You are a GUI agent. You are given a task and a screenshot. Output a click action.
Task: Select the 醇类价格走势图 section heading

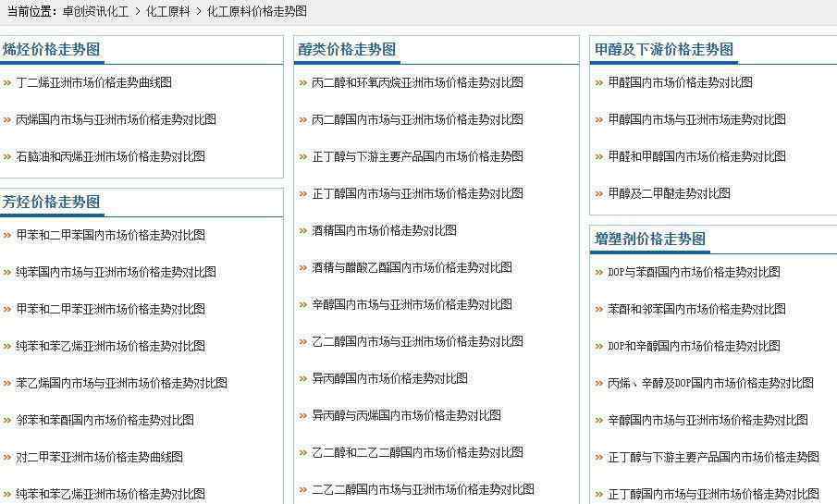click(x=347, y=50)
